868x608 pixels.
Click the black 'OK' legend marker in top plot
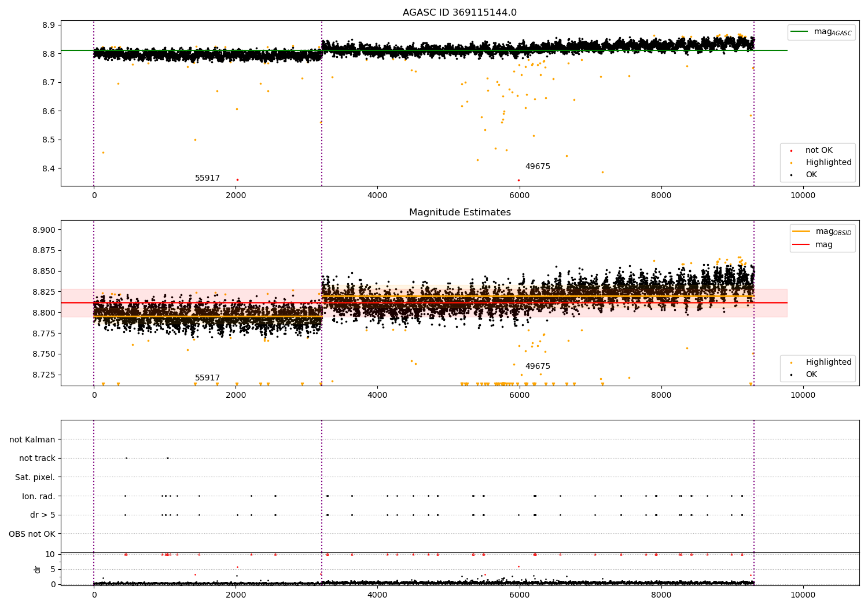[x=791, y=175]
